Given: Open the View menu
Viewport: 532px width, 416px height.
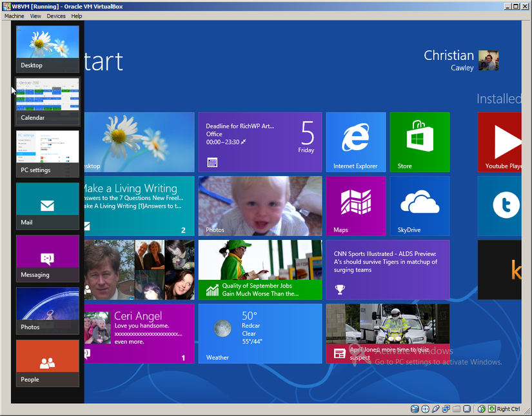Looking at the screenshot, I should click(35, 15).
